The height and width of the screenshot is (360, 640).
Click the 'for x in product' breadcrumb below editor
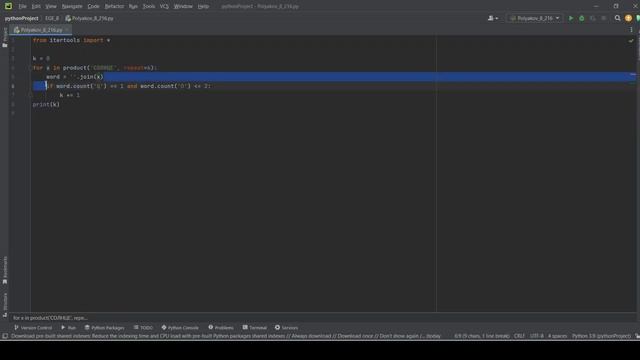click(x=50, y=318)
